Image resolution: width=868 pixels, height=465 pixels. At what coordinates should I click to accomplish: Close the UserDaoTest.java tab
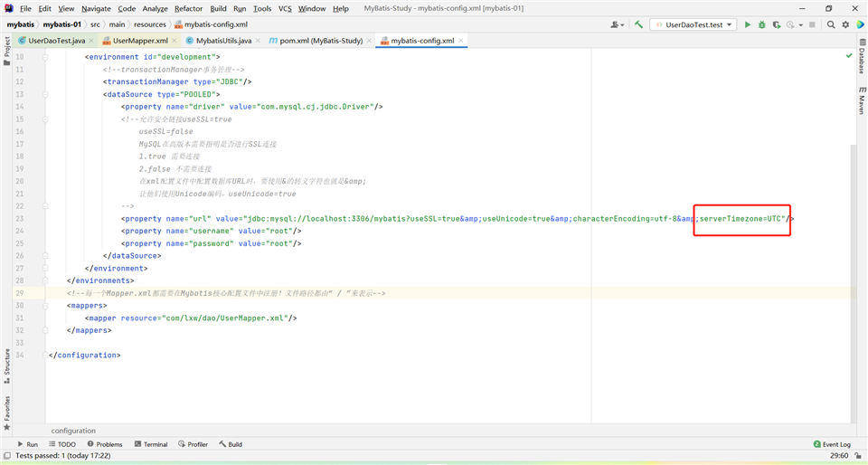(91, 41)
